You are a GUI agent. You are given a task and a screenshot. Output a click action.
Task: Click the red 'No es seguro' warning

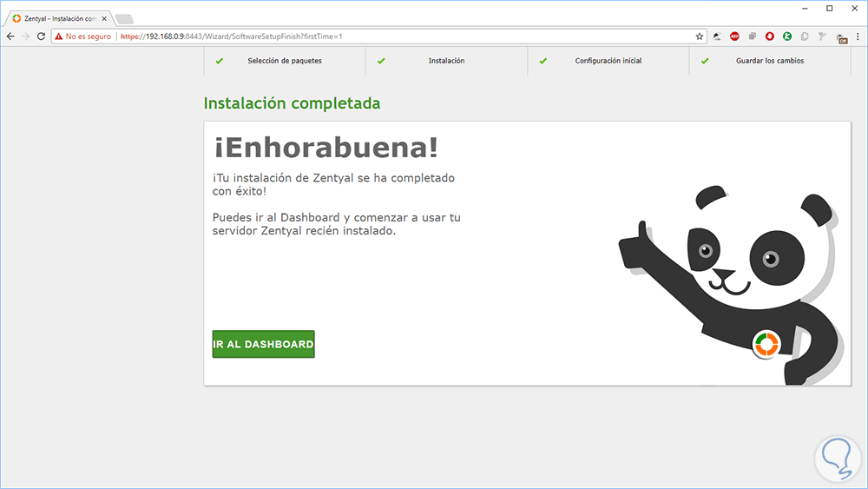tap(83, 36)
